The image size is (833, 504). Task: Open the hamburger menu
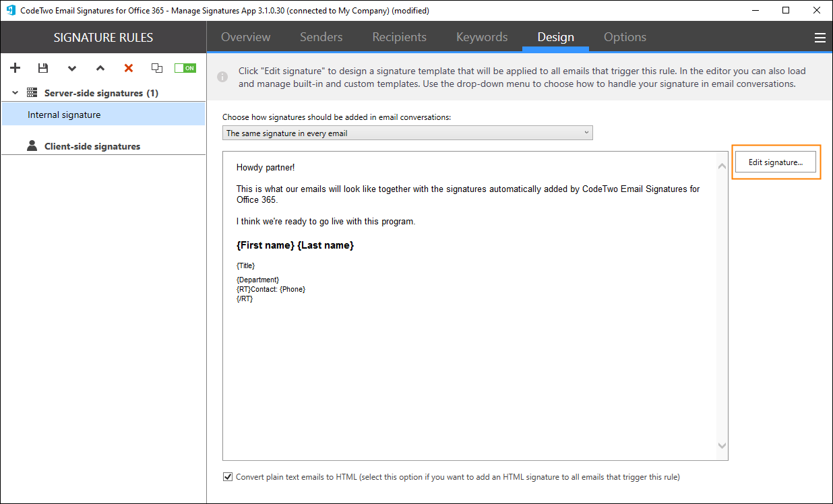(820, 37)
